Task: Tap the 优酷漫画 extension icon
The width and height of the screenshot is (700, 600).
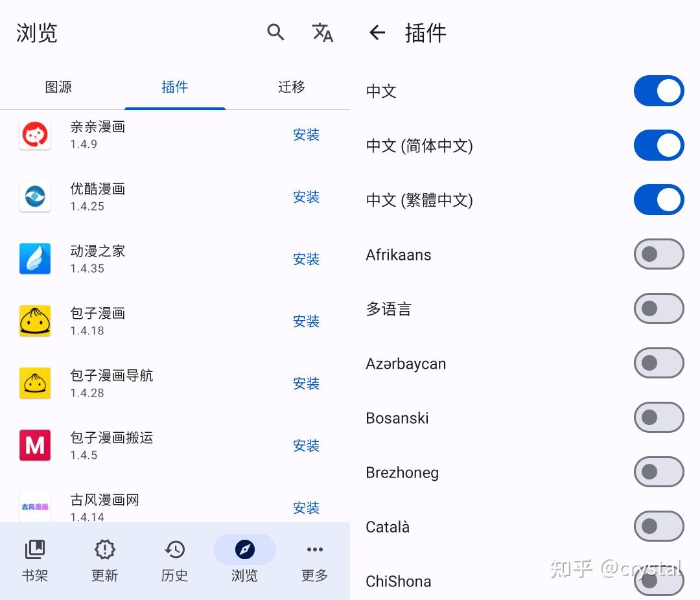Action: 35,196
